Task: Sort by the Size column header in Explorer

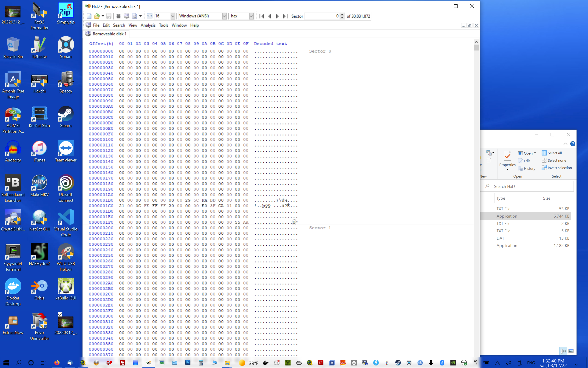Action: 556,198
